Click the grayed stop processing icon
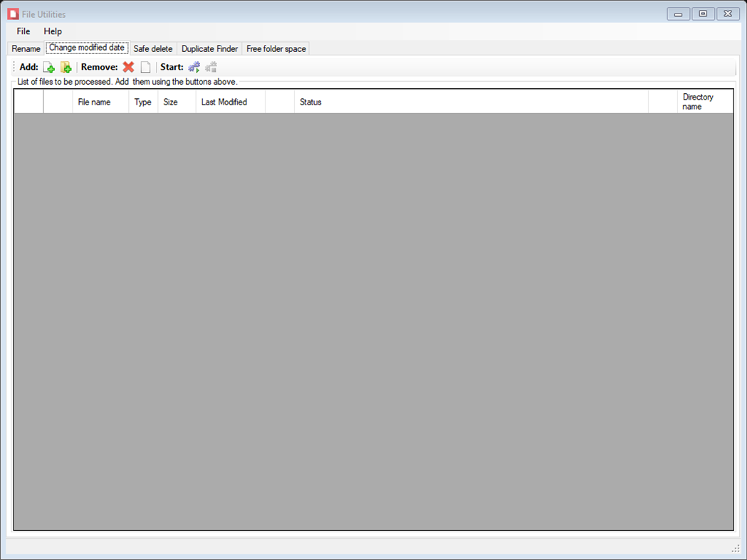This screenshot has width=747, height=560. point(211,66)
